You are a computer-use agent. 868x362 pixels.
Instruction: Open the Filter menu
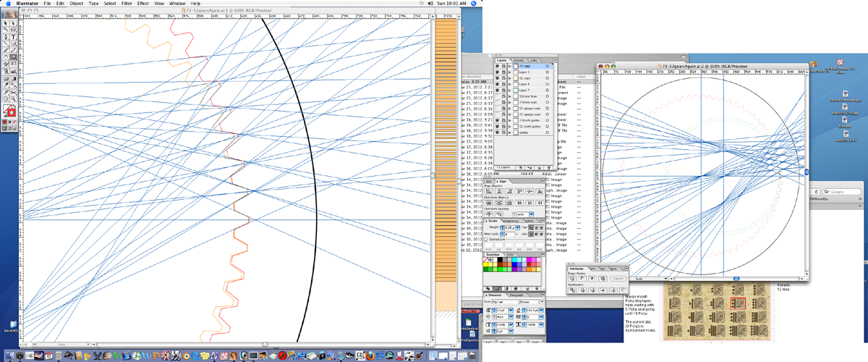click(127, 4)
